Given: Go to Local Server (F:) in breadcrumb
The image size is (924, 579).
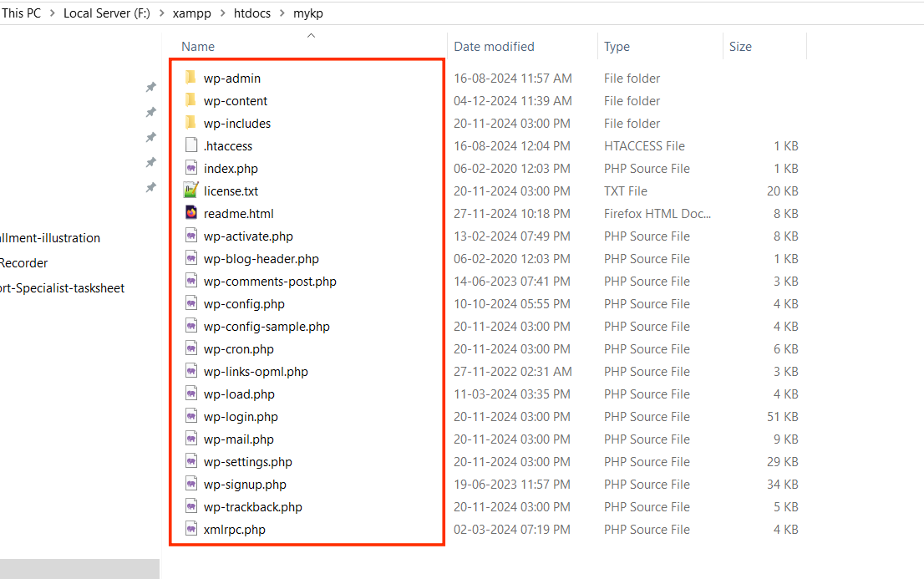Looking at the screenshot, I should click(x=107, y=13).
